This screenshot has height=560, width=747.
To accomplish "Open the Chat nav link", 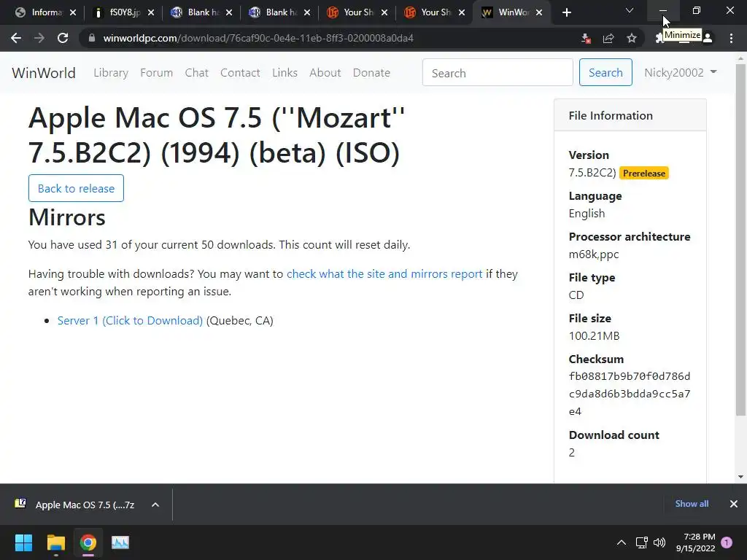I will coord(197,73).
